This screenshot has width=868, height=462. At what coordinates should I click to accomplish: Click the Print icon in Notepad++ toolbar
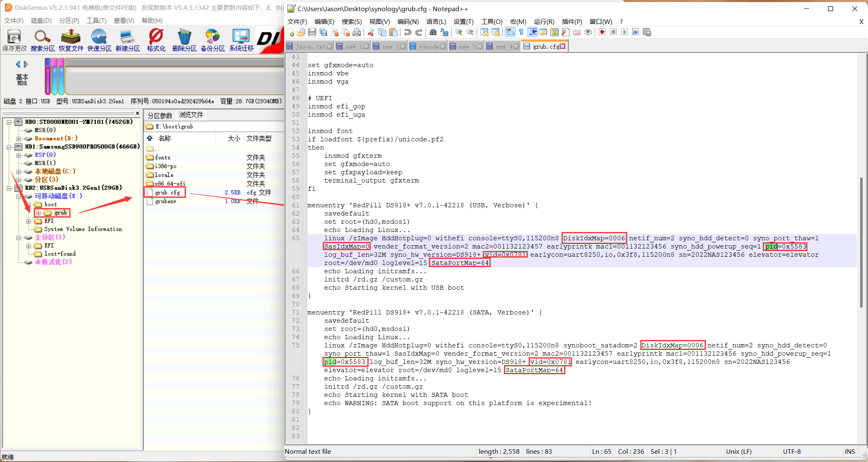357,32
